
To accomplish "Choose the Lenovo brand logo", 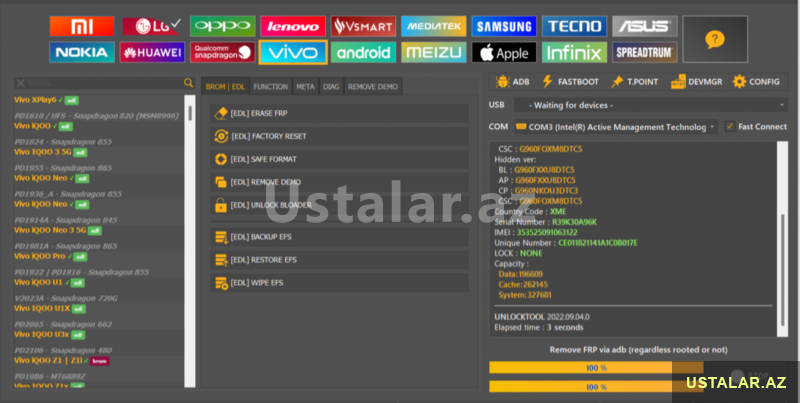I will [293, 26].
